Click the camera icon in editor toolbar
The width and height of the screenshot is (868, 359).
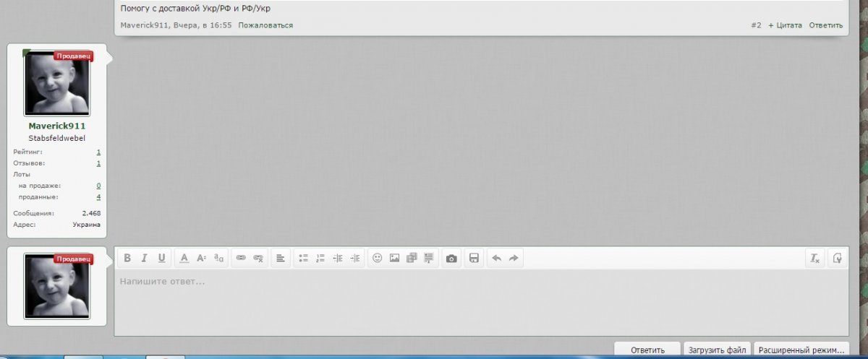pyautogui.click(x=451, y=258)
